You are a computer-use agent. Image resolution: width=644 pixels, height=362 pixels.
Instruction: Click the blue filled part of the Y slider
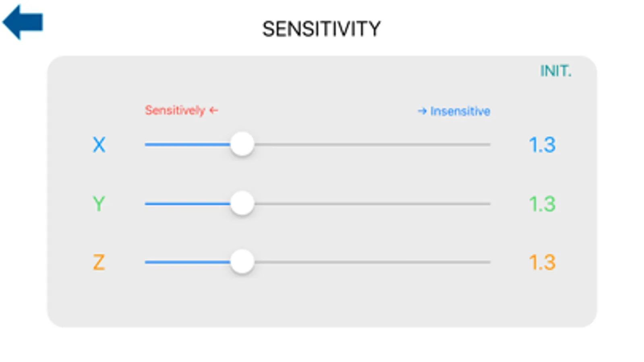point(187,204)
